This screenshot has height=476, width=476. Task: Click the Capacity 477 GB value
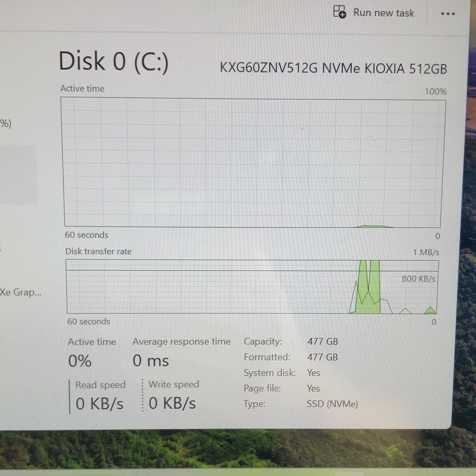pos(322,341)
